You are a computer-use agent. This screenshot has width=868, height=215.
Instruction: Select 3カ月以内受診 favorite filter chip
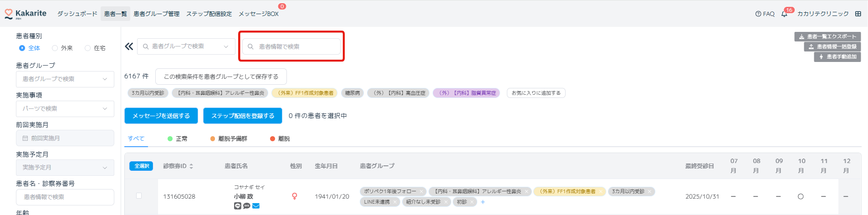(148, 93)
